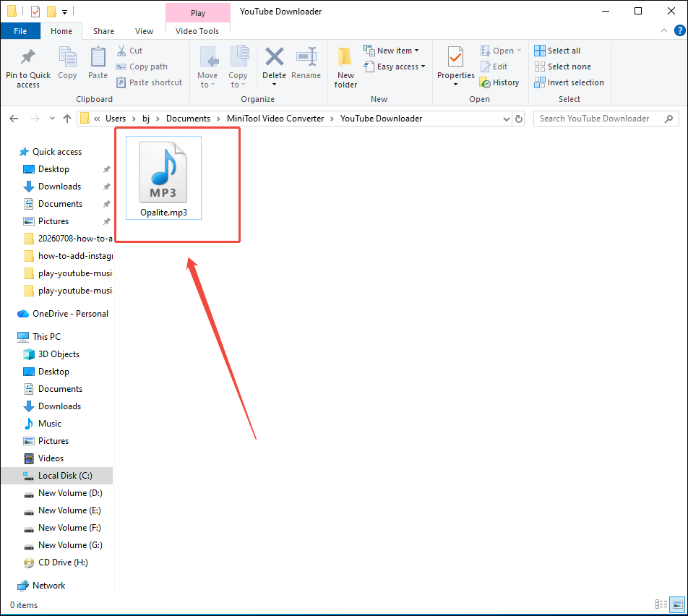
Task: Click the Properties icon
Action: pyautogui.click(x=455, y=57)
